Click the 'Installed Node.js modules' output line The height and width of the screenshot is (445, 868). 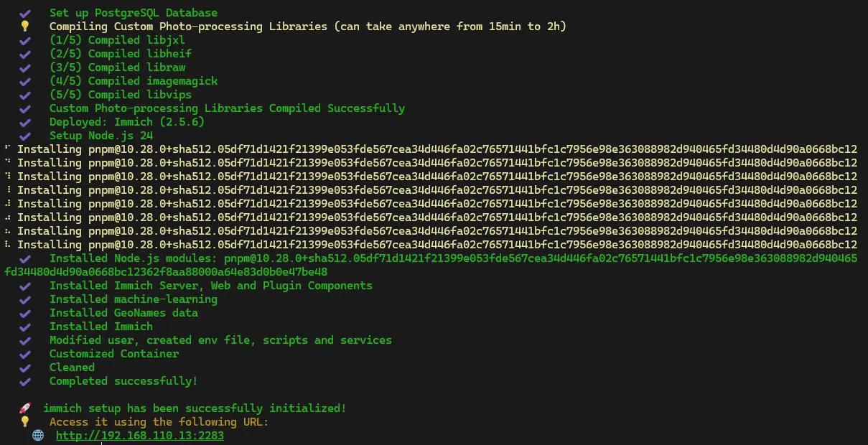[431, 258]
